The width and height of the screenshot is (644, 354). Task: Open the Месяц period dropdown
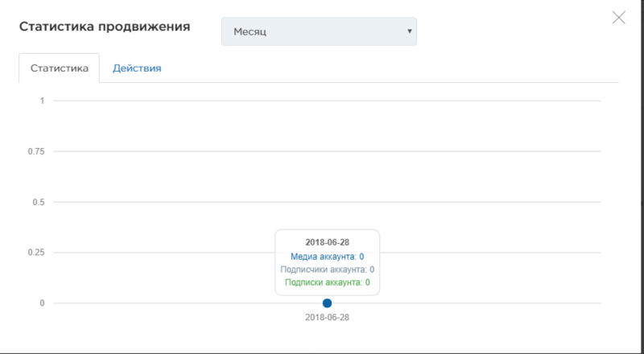[319, 32]
